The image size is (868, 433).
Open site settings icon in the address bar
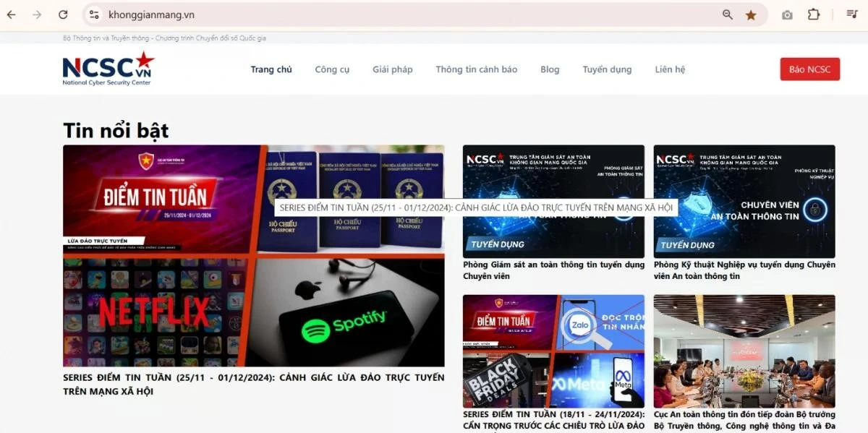[x=93, y=14]
